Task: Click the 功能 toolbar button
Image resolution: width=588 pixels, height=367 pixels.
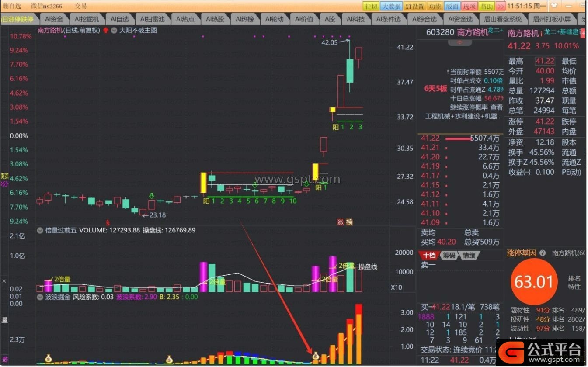Action: tap(435, 6)
